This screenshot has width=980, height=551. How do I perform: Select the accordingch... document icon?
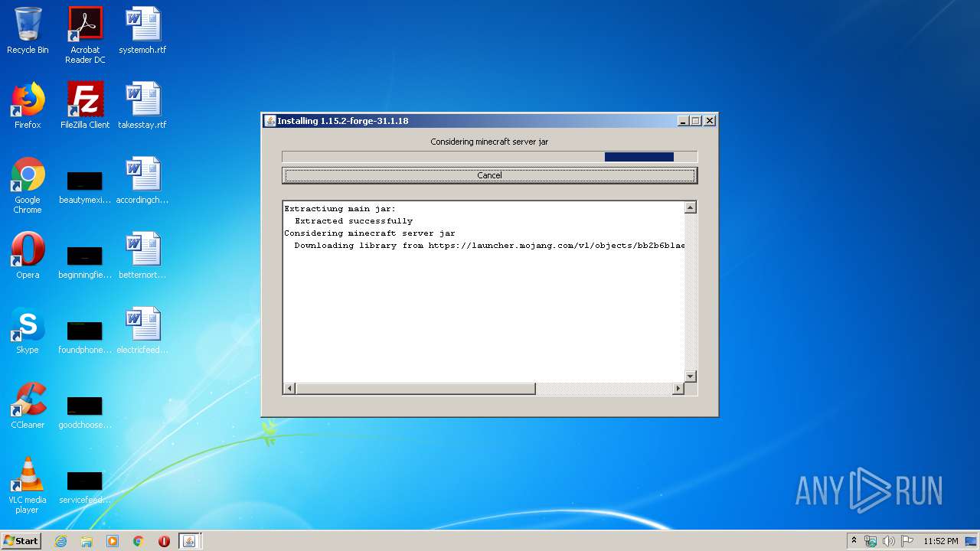(x=142, y=181)
